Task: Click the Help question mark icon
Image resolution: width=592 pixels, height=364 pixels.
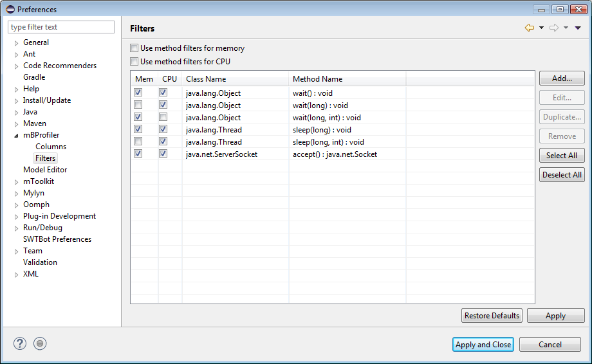Action: pyautogui.click(x=20, y=344)
